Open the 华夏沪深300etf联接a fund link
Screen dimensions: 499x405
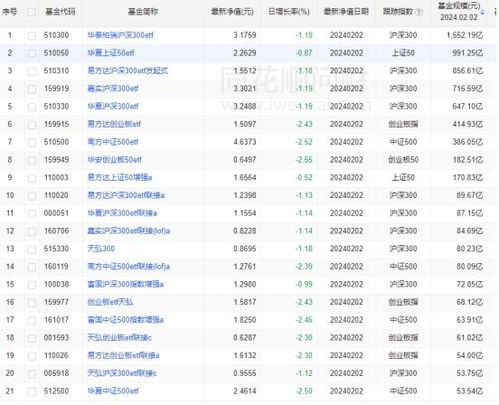(122, 213)
